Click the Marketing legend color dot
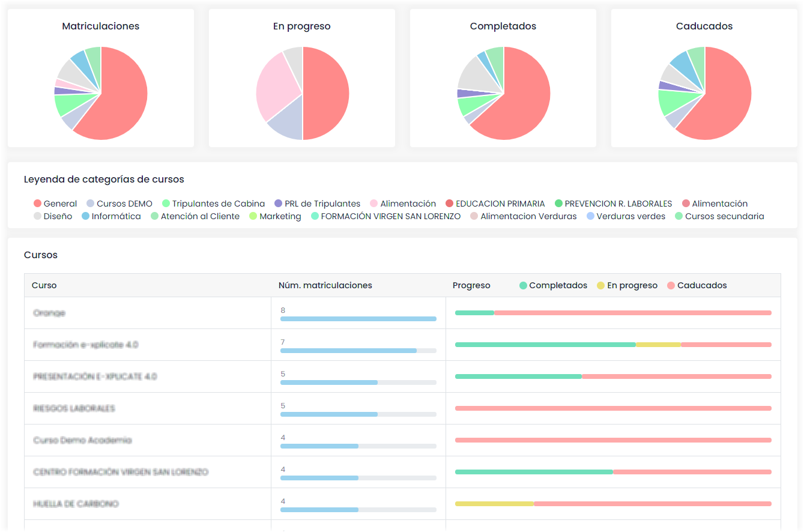This screenshot has height=532, width=804. (253, 216)
